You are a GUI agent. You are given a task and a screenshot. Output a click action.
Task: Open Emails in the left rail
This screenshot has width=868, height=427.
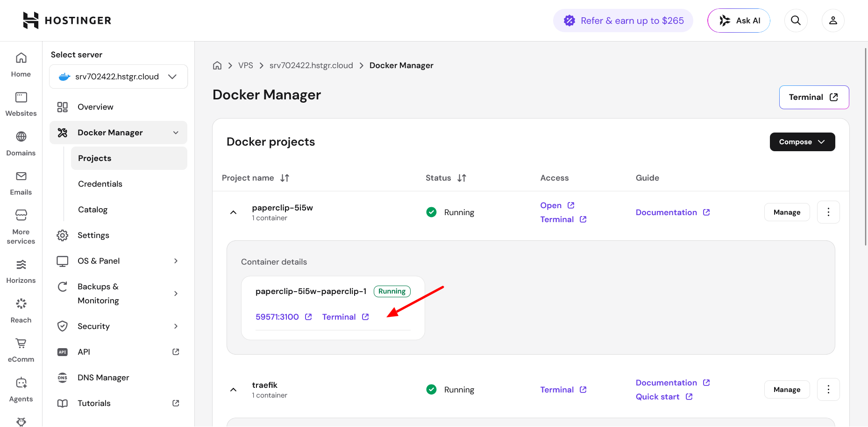point(21,183)
